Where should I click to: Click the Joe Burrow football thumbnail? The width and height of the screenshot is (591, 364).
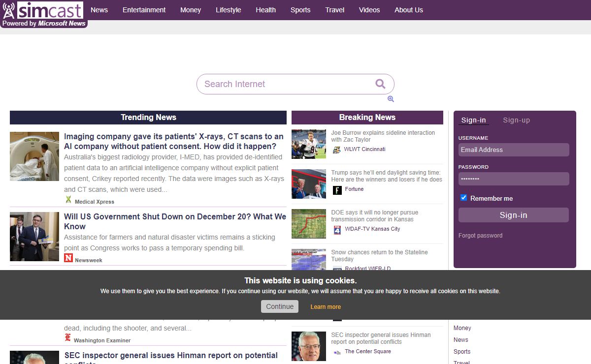309,144
